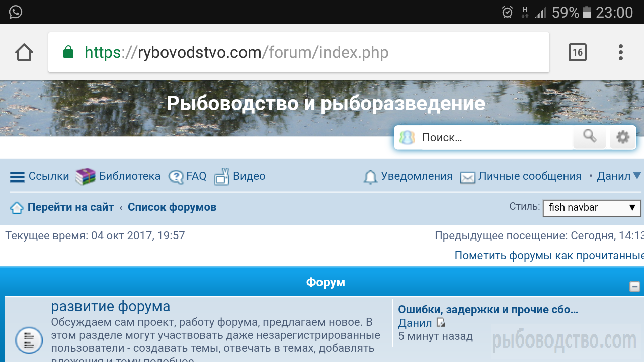Open the fish navbar style dropdown
This screenshot has width=644, height=362.
coord(592,208)
